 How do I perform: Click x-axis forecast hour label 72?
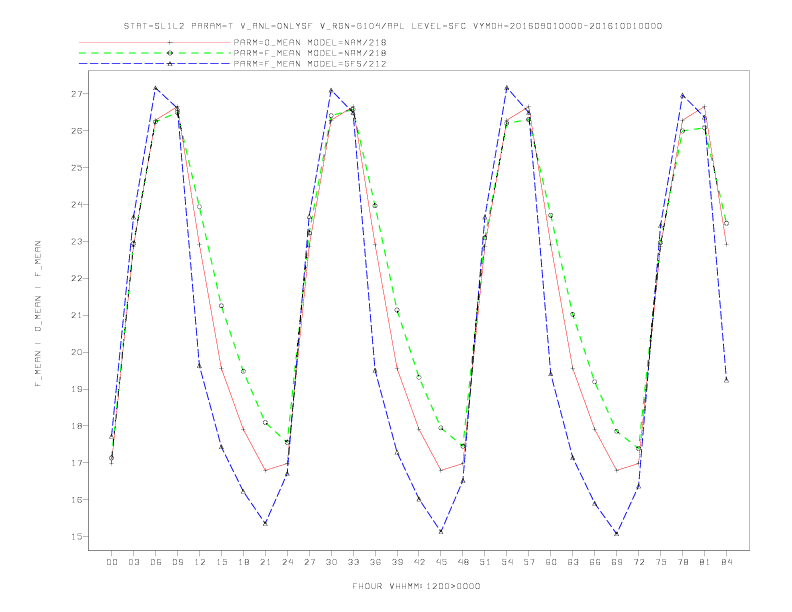point(639,562)
